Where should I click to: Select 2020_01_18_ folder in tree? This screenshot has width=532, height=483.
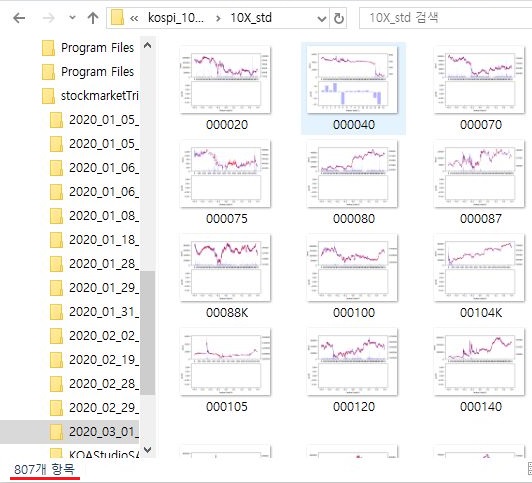coord(94,240)
